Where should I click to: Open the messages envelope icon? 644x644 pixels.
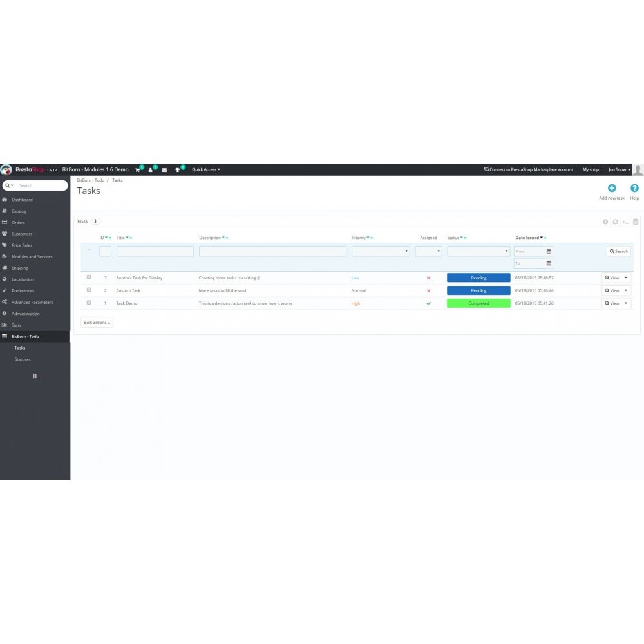[x=164, y=170]
